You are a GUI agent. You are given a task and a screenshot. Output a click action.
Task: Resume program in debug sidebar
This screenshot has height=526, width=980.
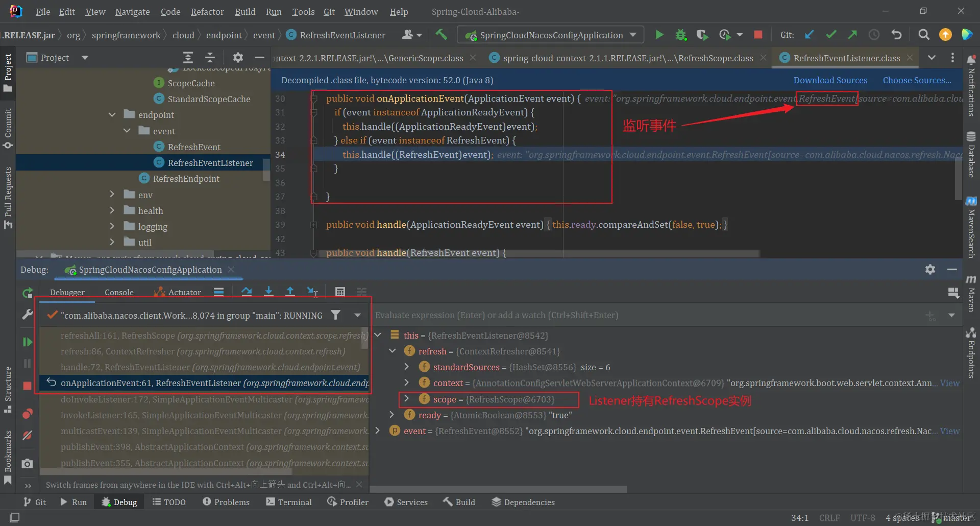(x=28, y=342)
